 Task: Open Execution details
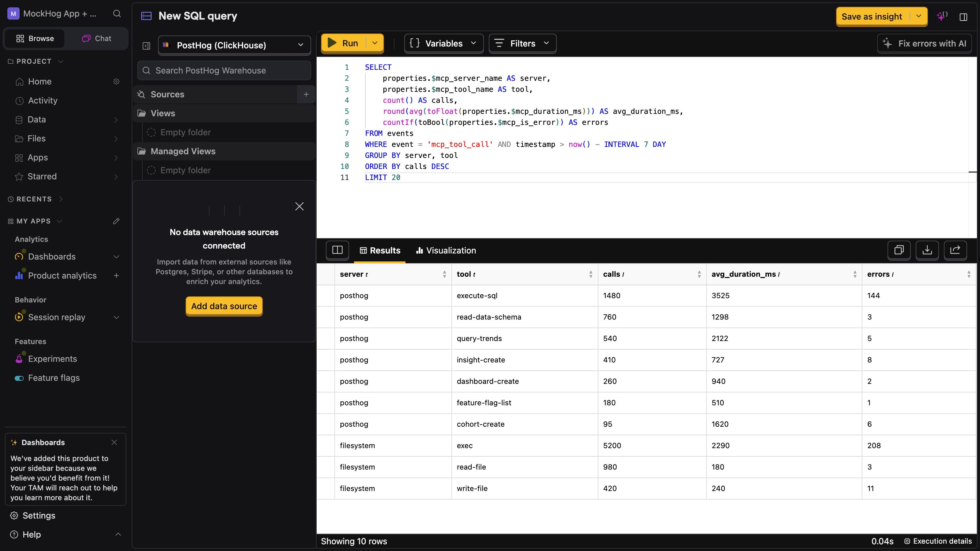938,541
